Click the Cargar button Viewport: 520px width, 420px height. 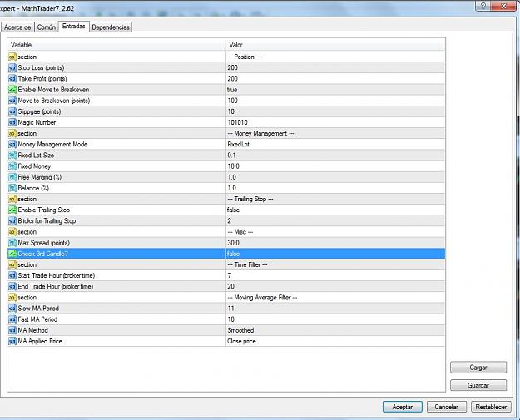478,368
